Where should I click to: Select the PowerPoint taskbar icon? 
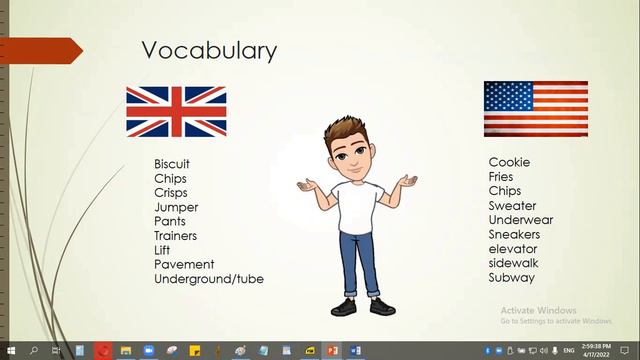tap(333, 351)
